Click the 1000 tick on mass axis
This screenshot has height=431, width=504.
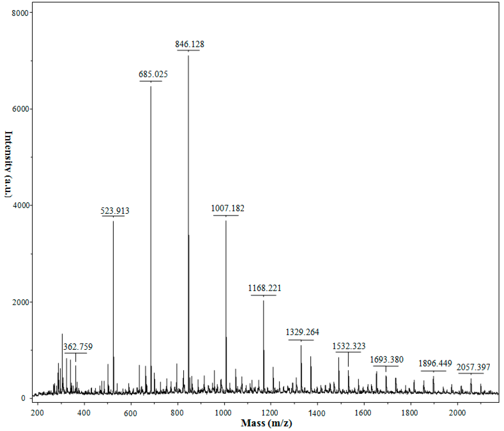coord(223,413)
